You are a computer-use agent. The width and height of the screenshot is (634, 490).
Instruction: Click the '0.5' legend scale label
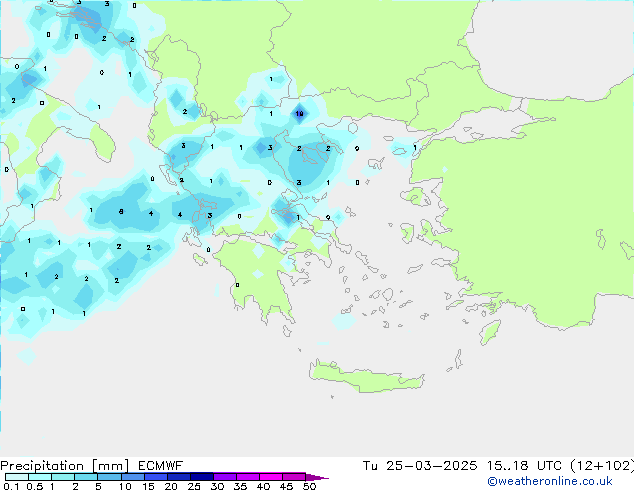tap(35, 486)
